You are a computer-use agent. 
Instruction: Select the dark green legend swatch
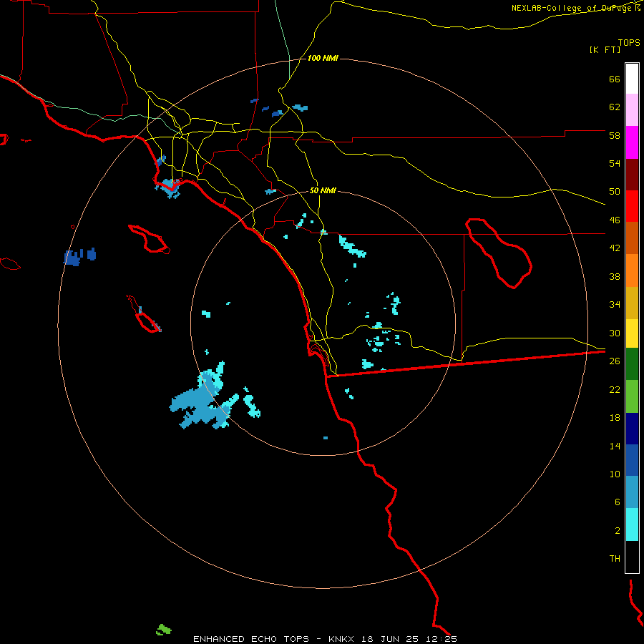click(x=632, y=364)
